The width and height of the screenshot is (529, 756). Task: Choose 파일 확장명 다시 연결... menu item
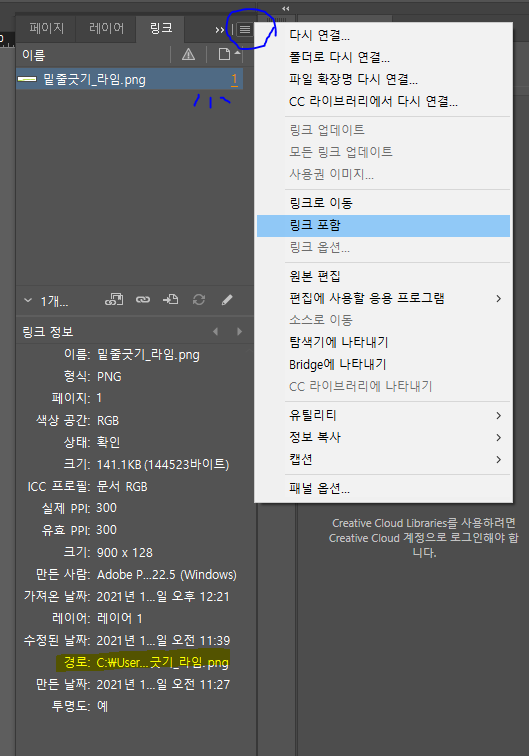coord(383,80)
